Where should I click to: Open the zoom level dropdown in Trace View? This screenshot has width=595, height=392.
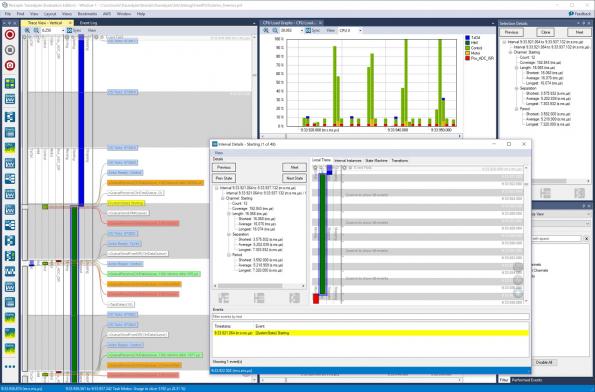click(x=53, y=30)
